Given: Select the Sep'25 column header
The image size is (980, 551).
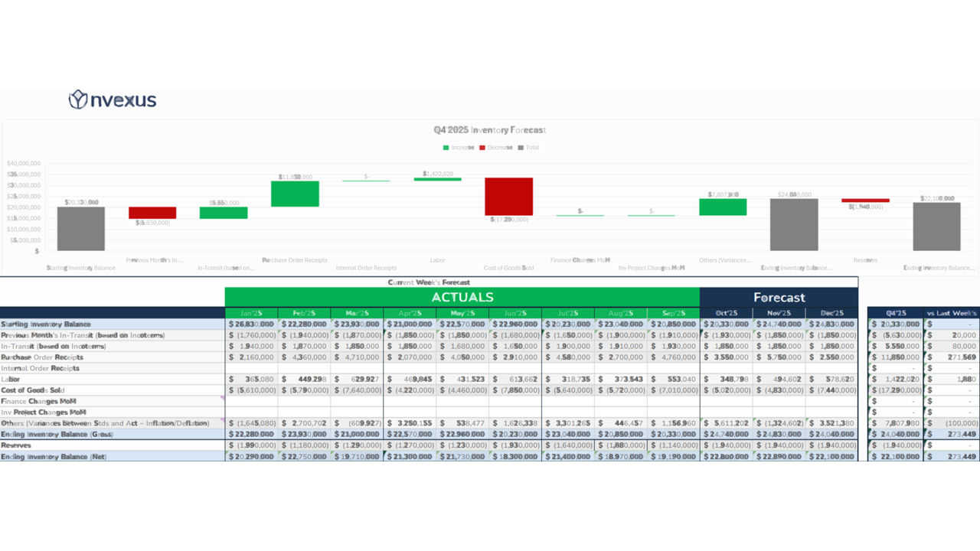Looking at the screenshot, I should tap(673, 313).
